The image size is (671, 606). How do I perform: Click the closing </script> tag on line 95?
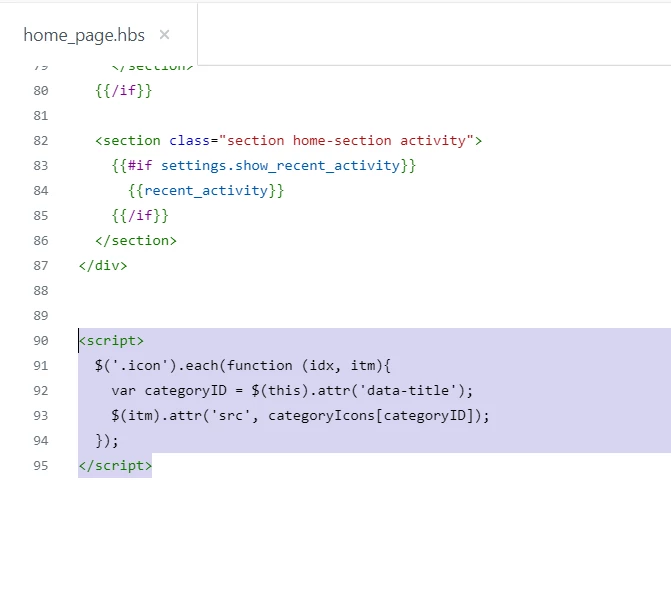tap(116, 466)
